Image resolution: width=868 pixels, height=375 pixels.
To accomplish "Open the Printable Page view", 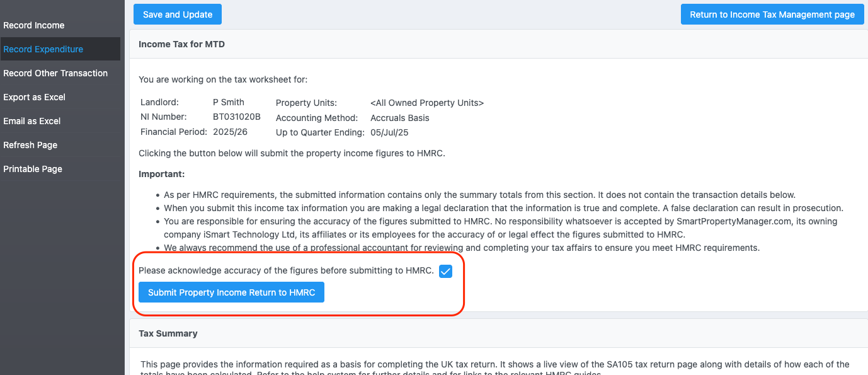I will (x=33, y=169).
